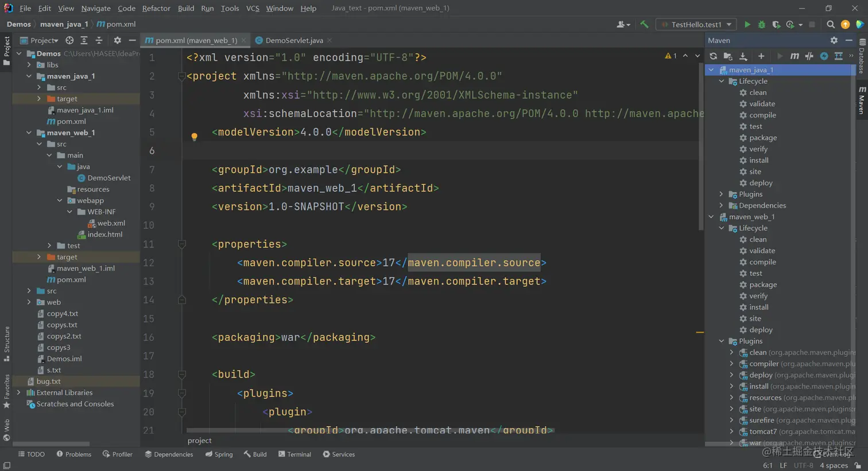Screen dimensions: 868x471
Task: Show more Maven toolbar actions chevron
Action: coord(851,56)
